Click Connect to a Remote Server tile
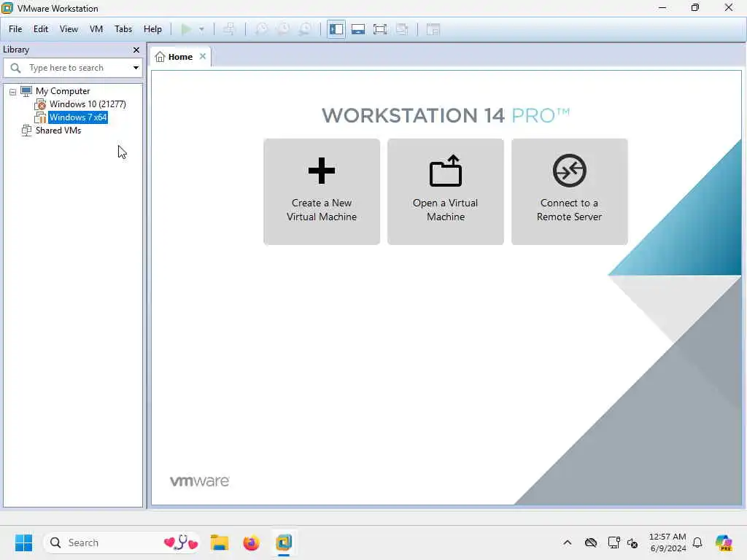The height and width of the screenshot is (560, 747). click(569, 192)
